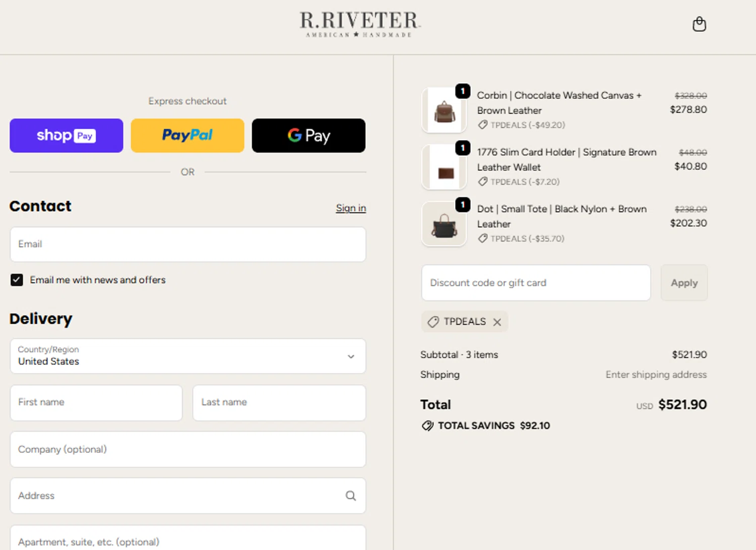Viewport: 756px width, 550px height.
Task: Click the First name field
Action: coord(96,403)
